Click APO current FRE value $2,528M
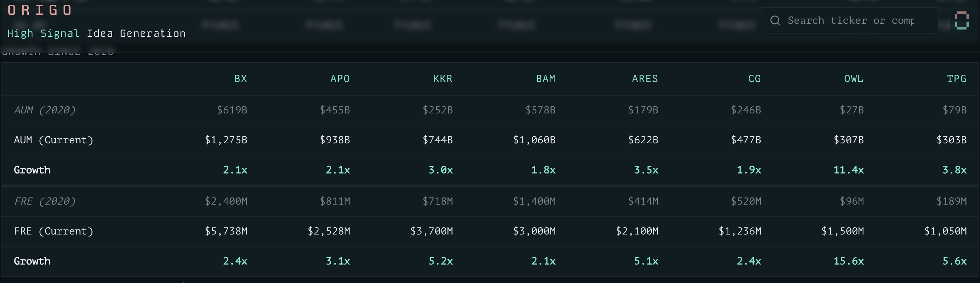980x283 pixels. point(329,231)
